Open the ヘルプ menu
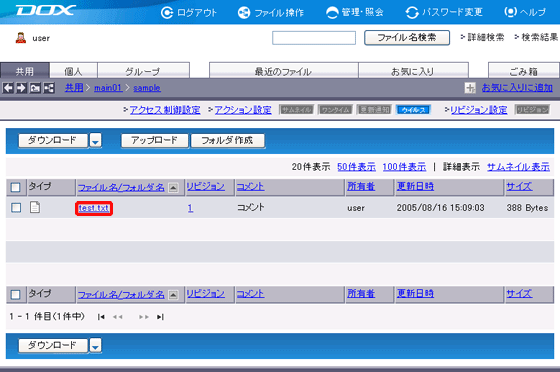Screen dimensions: 560x372 pos(525,12)
